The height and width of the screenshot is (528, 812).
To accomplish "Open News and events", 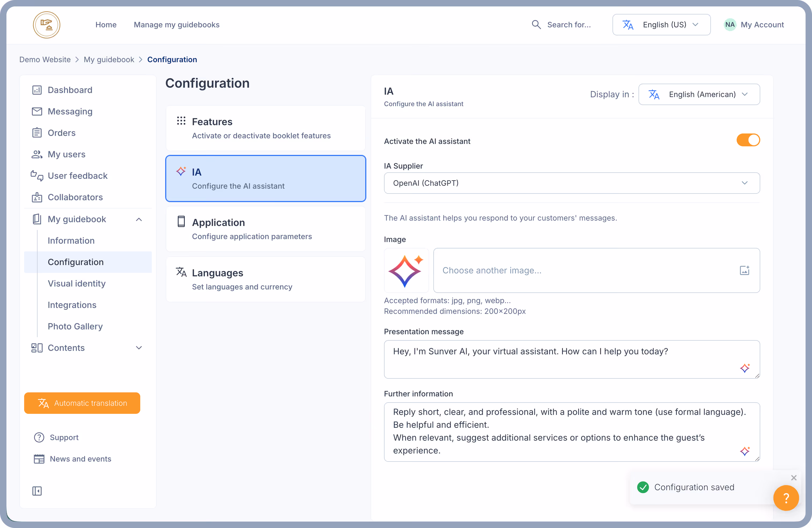I will [x=80, y=459].
